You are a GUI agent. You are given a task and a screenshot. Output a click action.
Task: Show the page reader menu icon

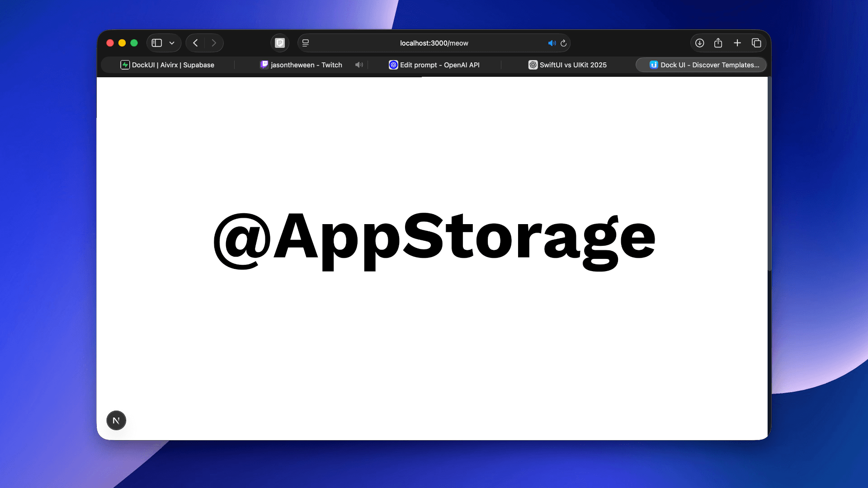(306, 43)
